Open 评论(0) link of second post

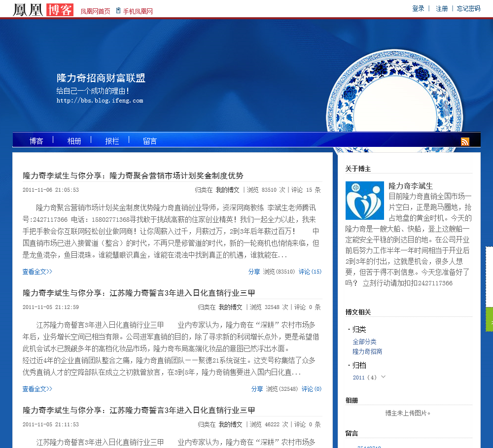(312, 388)
